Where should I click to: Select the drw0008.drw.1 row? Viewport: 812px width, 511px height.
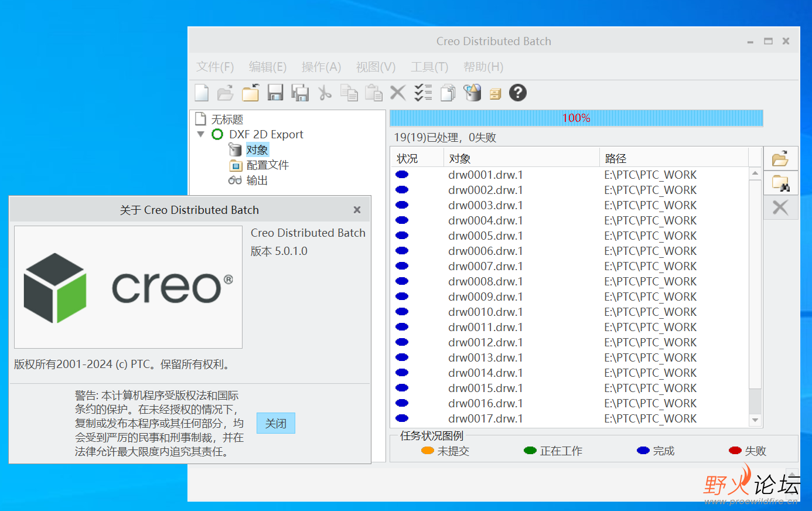(569, 281)
